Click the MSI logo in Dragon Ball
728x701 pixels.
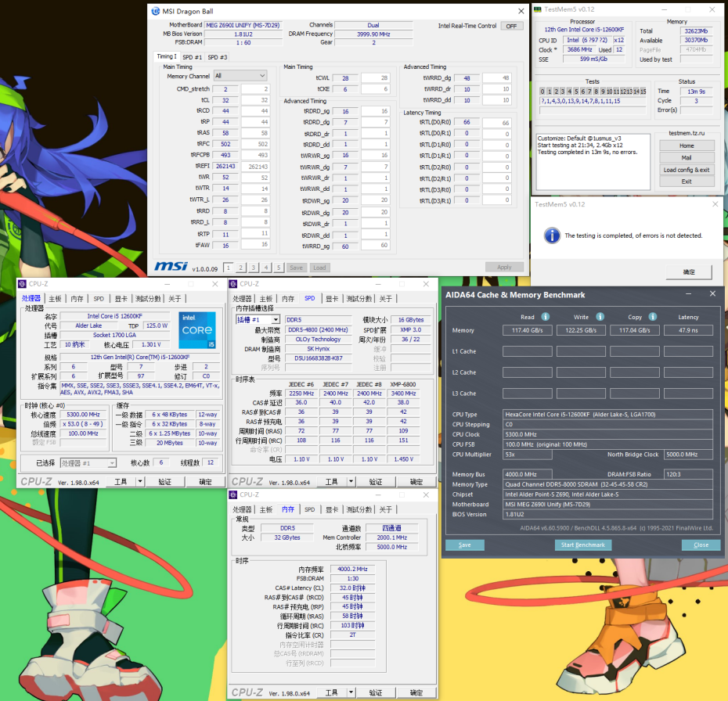(171, 267)
